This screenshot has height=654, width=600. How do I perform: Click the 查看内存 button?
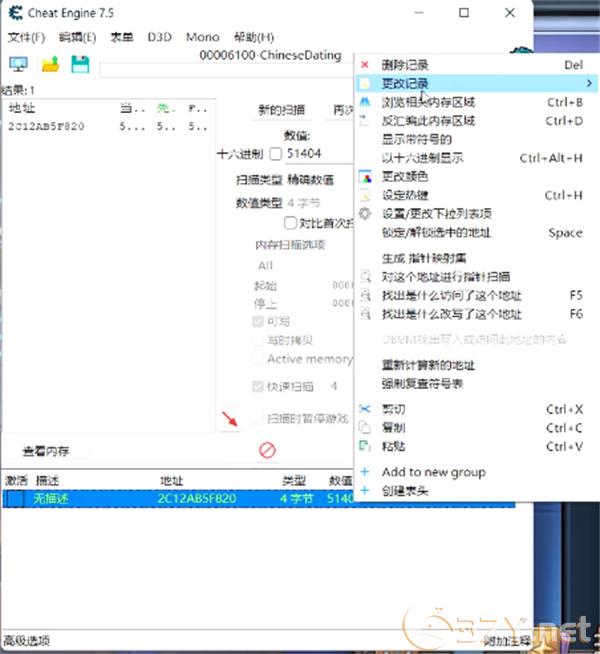(46, 451)
